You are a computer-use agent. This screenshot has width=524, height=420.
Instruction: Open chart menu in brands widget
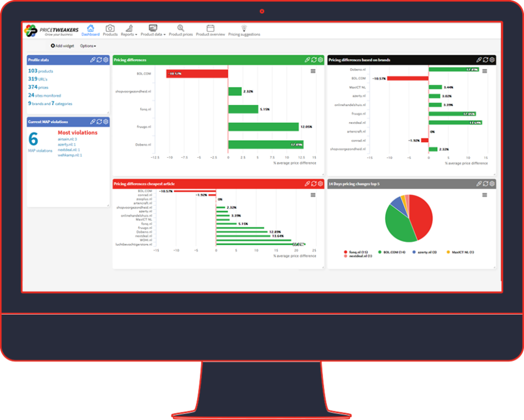coord(485,71)
